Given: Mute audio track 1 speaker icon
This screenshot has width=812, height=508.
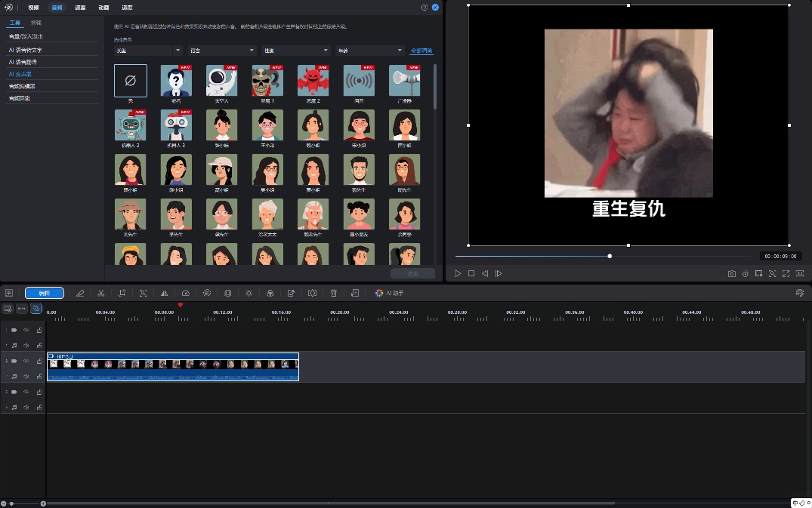Looking at the screenshot, I should (x=26, y=345).
